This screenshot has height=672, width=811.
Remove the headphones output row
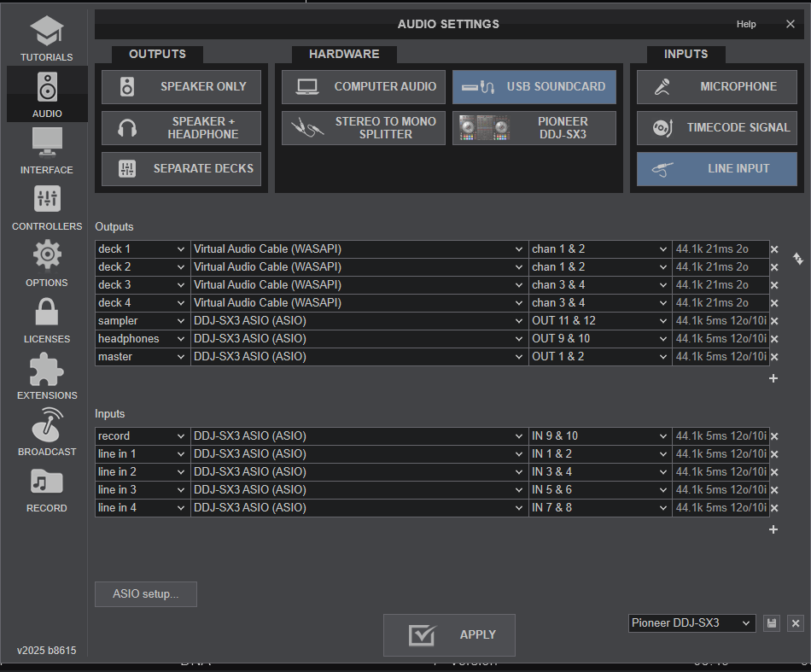tap(774, 339)
